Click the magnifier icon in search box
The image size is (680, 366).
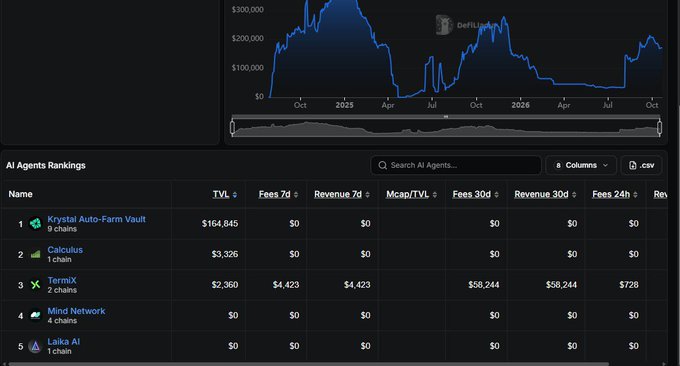[382, 165]
